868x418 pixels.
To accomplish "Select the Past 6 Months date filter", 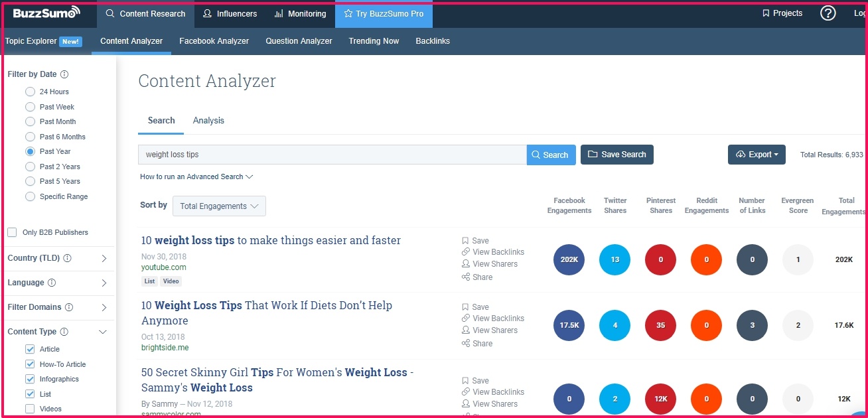I will click(30, 137).
